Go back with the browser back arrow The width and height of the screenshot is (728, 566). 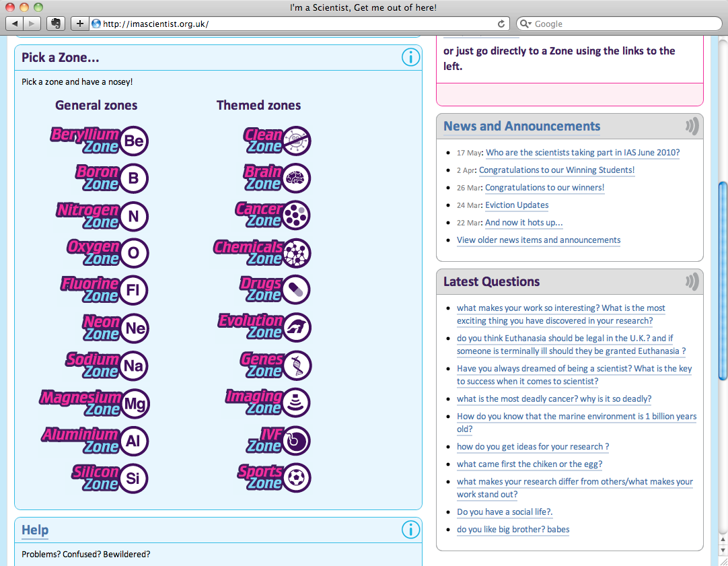pyautogui.click(x=14, y=24)
